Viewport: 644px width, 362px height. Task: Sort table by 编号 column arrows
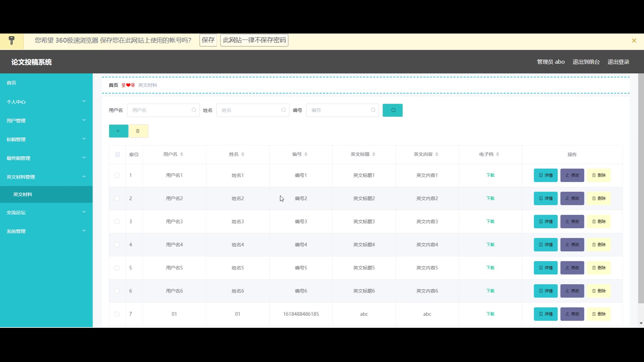pos(306,154)
